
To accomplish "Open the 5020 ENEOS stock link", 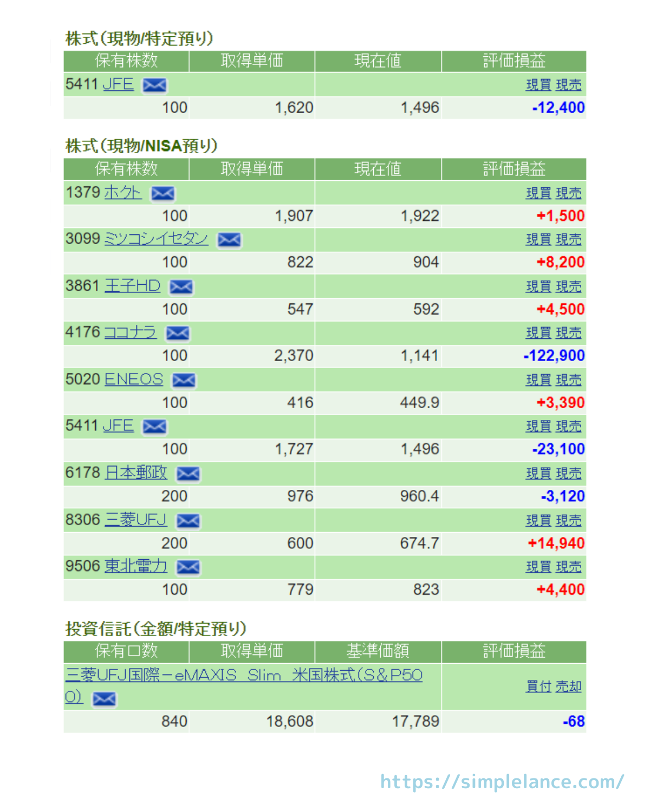I will [x=133, y=379].
